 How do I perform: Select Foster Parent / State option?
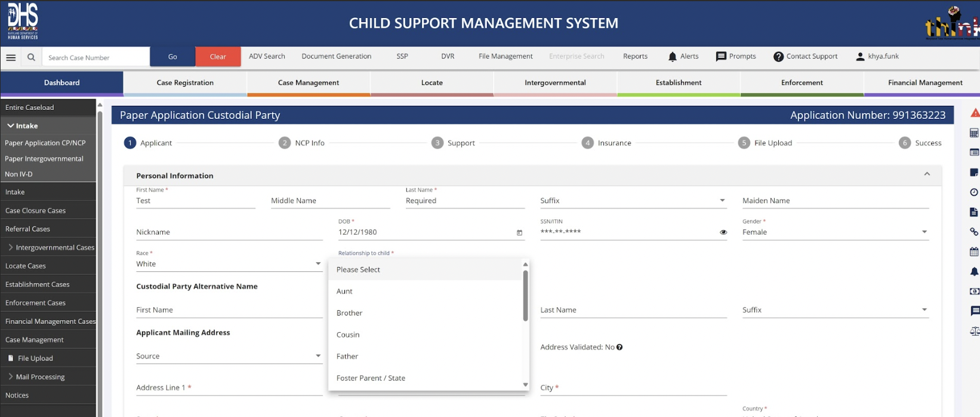click(x=425, y=378)
